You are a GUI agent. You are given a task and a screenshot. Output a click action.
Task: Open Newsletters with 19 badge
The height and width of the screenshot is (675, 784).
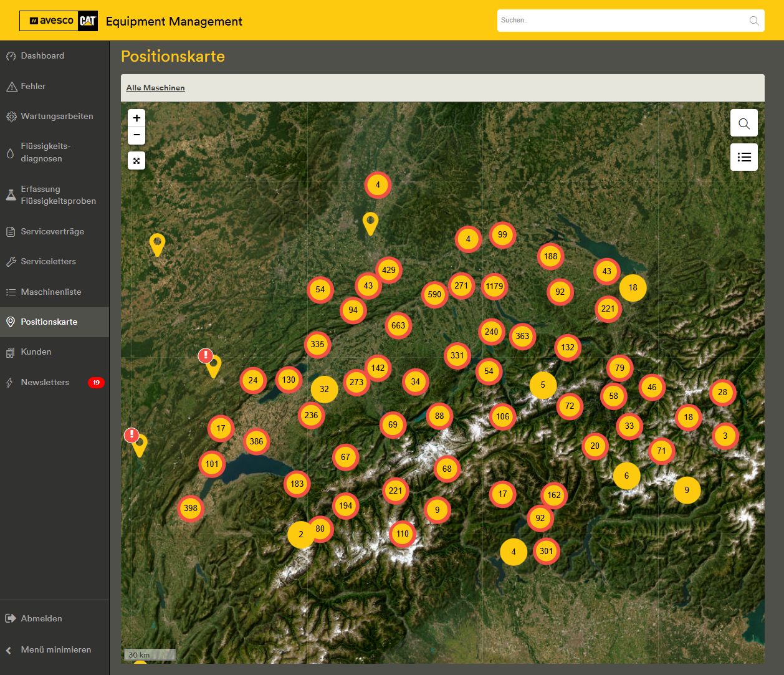45,383
